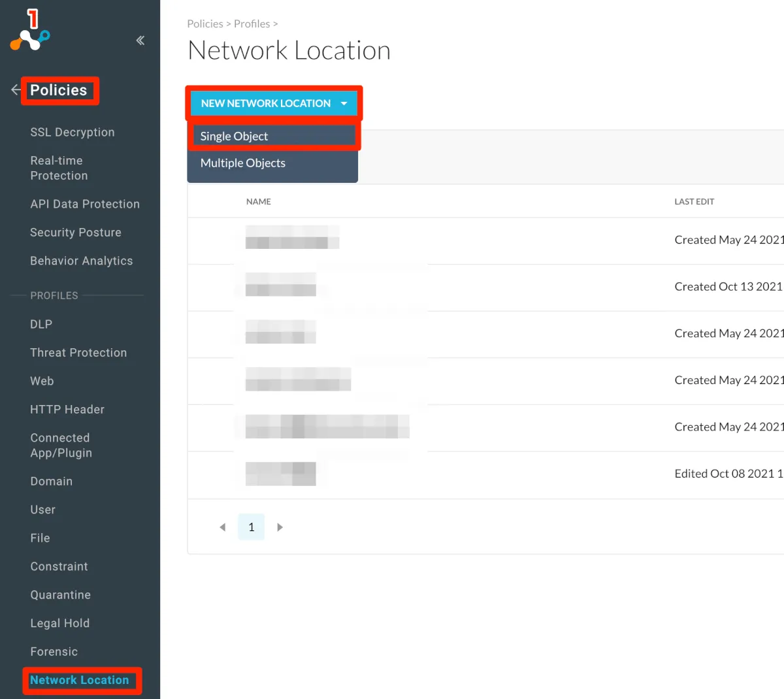
Task: Open New Network Location dropdown
Action: click(x=274, y=103)
